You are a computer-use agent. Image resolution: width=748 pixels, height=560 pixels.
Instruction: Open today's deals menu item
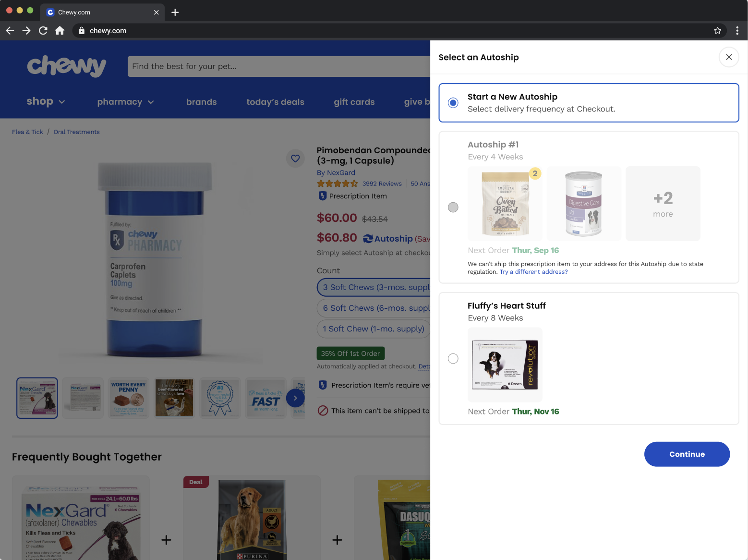[275, 102]
